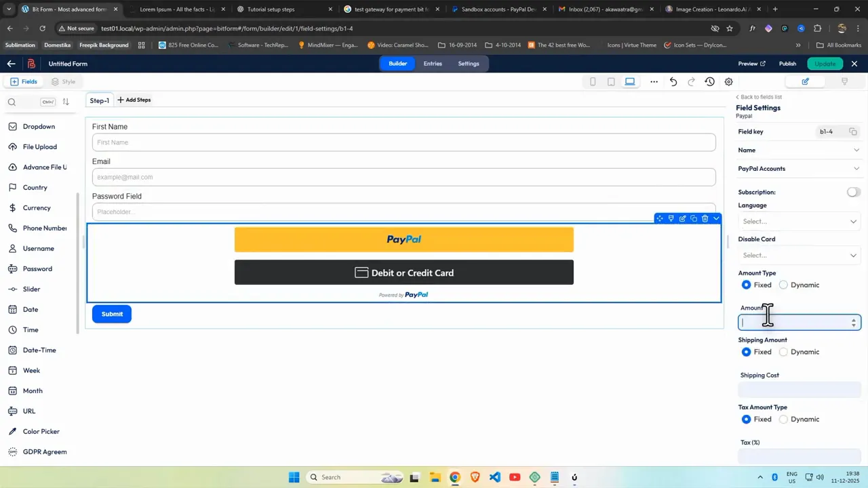Click inside the Amount input field
The width and height of the screenshot is (868, 488).
click(793, 323)
